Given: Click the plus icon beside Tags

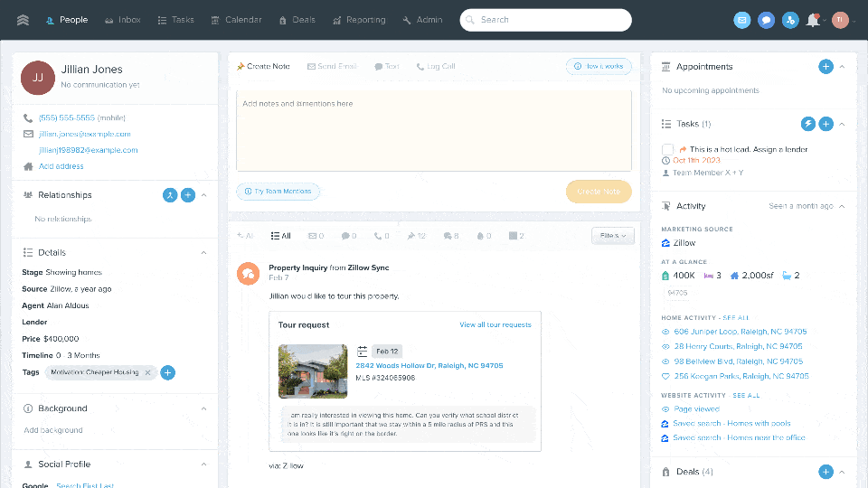Looking at the screenshot, I should (x=168, y=372).
